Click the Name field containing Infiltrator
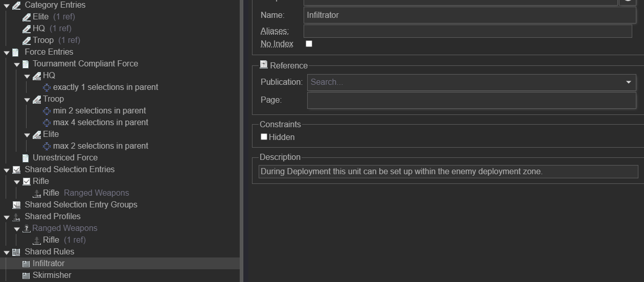The image size is (644, 282). (x=470, y=15)
